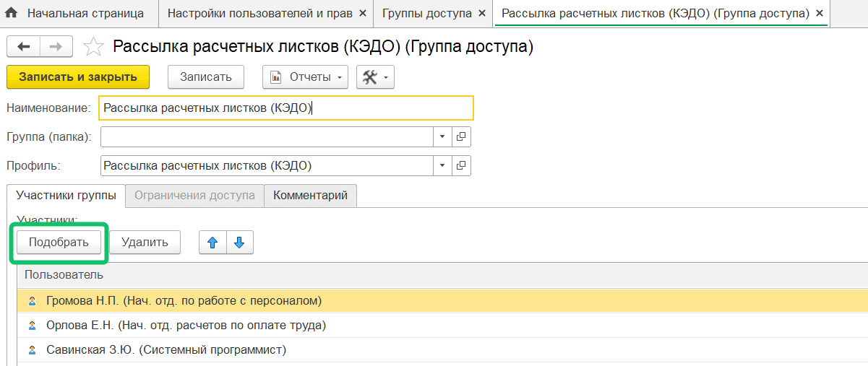Expand the Группа (папка) dropdown arrow
The image size is (868, 366).
coord(442,136)
